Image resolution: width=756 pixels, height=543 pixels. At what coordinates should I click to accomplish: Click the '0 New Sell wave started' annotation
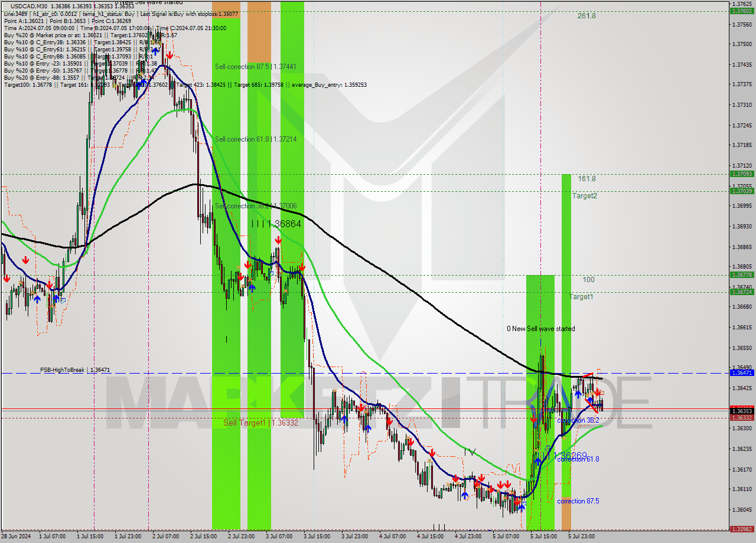click(x=540, y=329)
